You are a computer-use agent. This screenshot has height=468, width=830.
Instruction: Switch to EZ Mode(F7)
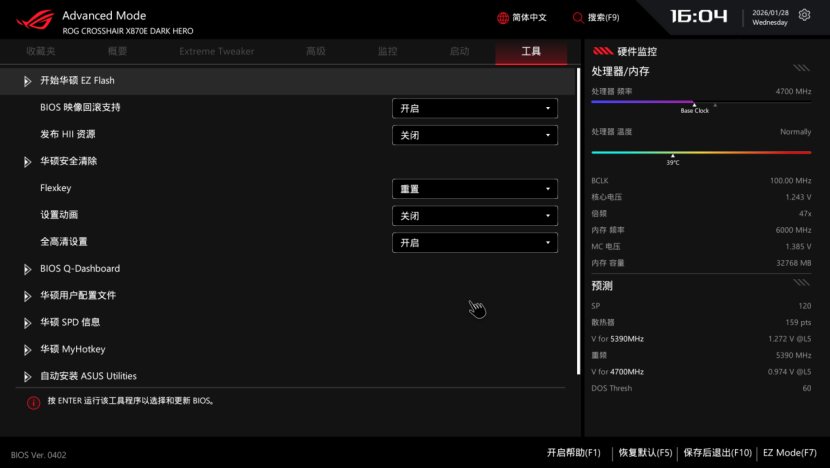point(790,453)
